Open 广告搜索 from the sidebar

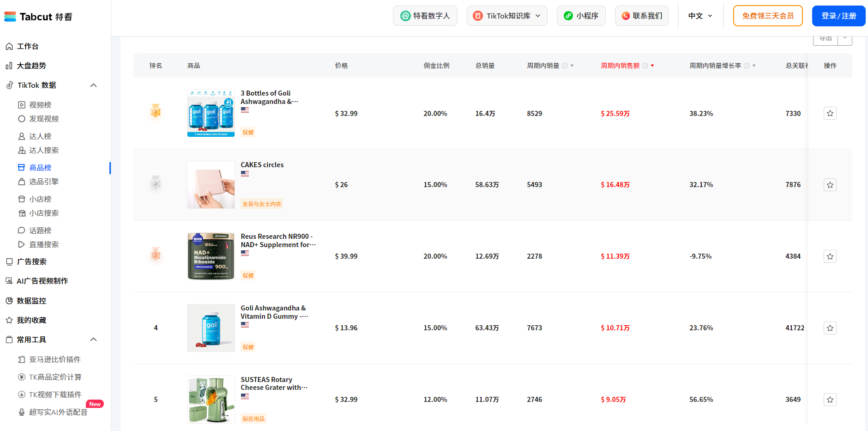coord(31,261)
